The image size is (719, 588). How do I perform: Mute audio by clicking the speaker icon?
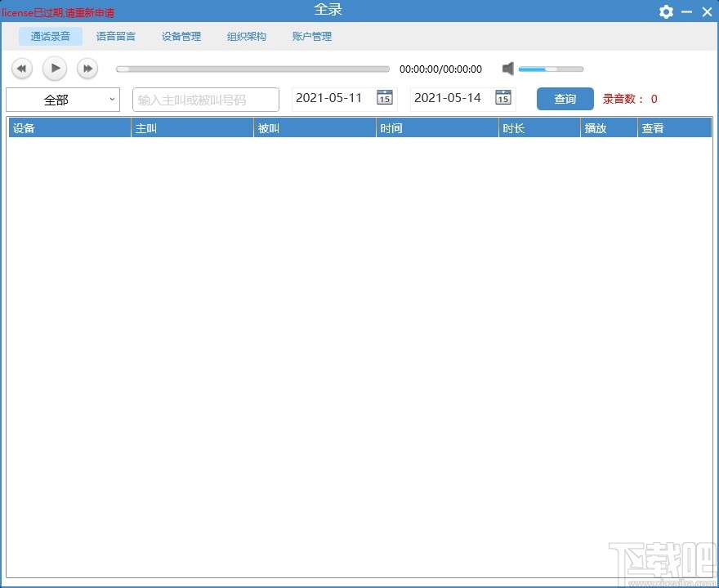[508, 69]
